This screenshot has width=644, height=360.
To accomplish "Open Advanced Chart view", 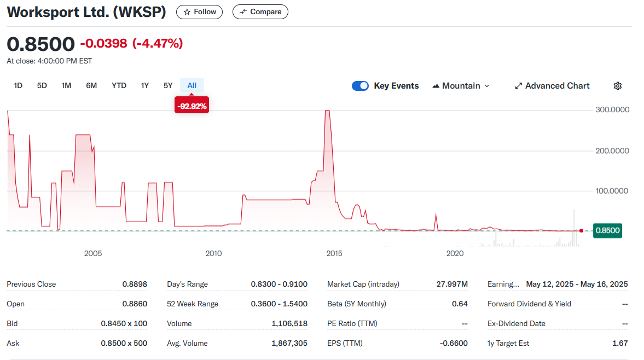I will tap(557, 86).
